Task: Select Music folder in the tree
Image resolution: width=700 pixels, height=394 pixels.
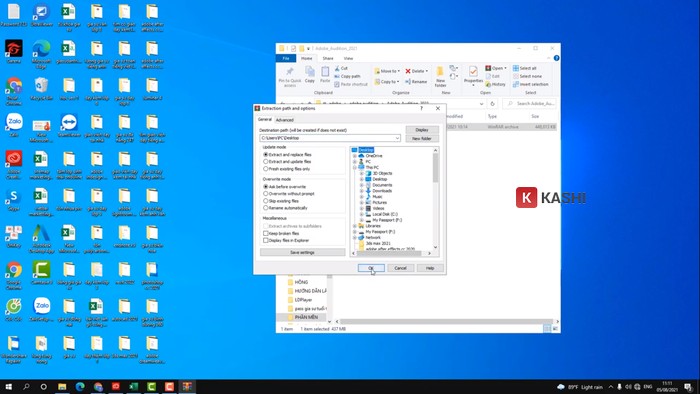Action: (x=377, y=197)
